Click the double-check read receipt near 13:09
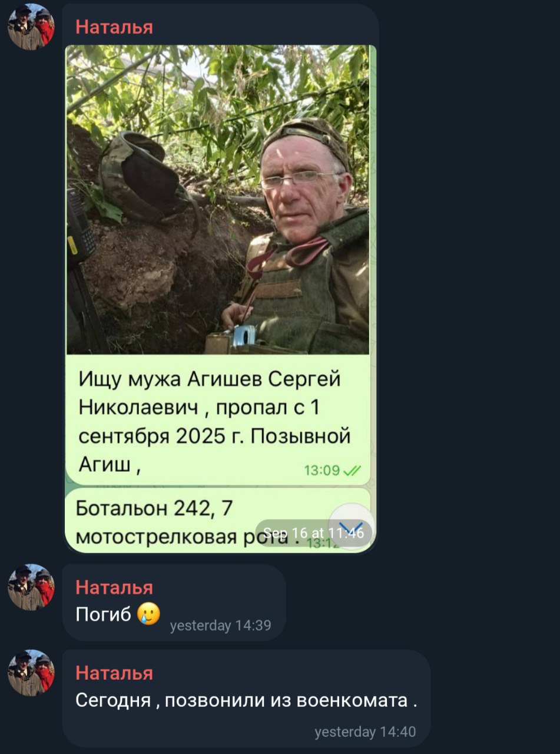 click(x=352, y=470)
